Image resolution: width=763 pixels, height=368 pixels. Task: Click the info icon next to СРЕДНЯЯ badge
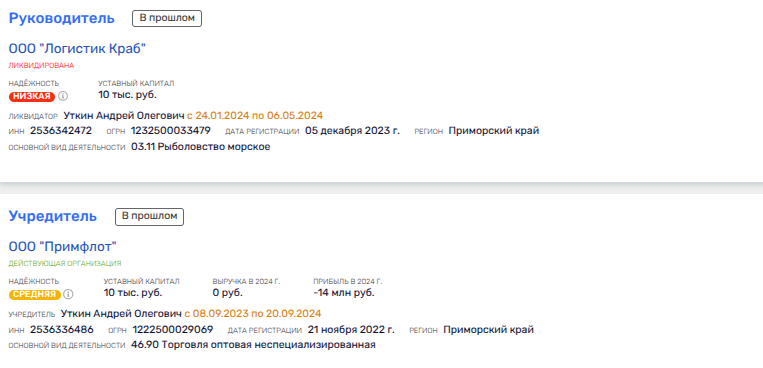[x=68, y=294]
